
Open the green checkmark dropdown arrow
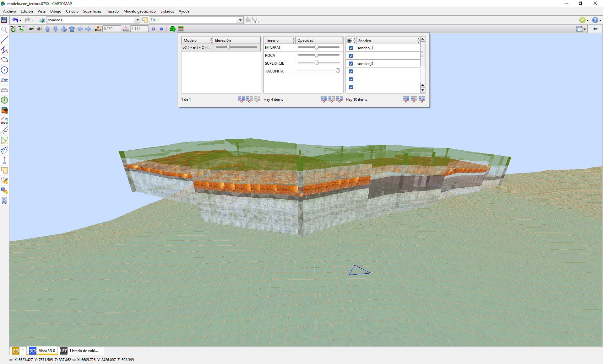click(588, 20)
